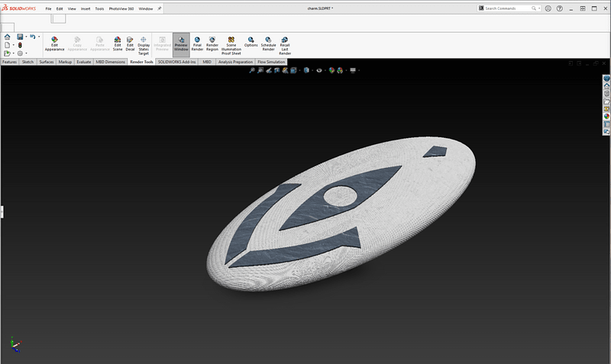The height and width of the screenshot is (364, 611).
Task: Click Previous View in view toolbar
Action: pos(269,70)
